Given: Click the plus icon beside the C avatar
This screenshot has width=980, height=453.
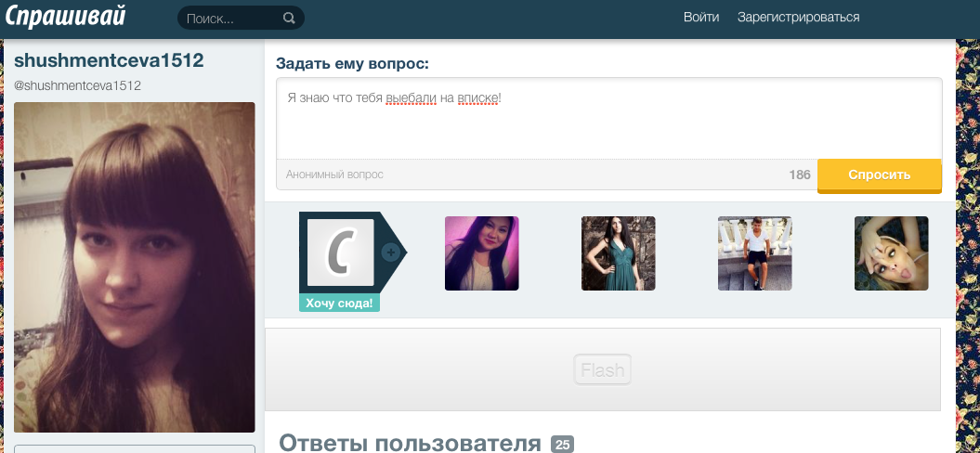Looking at the screenshot, I should tap(391, 252).
